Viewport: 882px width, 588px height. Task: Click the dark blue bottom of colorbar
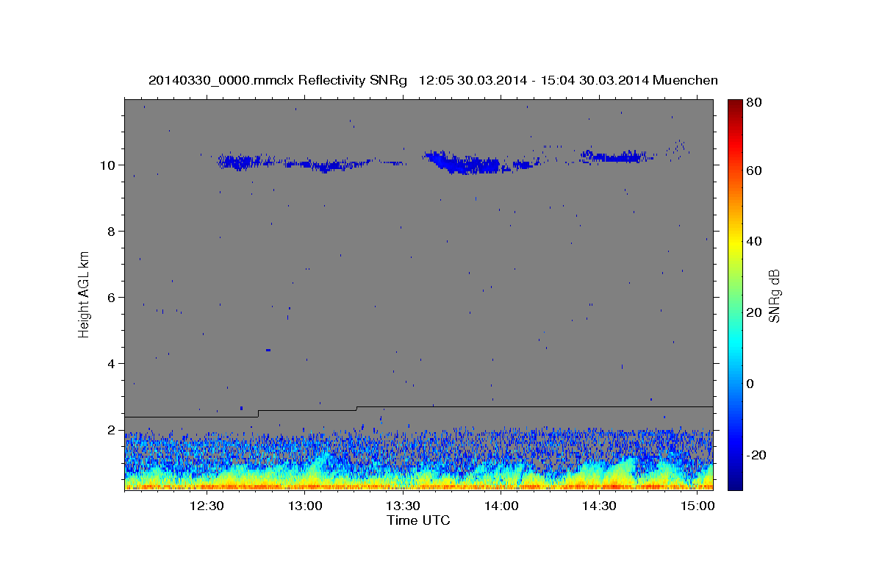click(734, 485)
